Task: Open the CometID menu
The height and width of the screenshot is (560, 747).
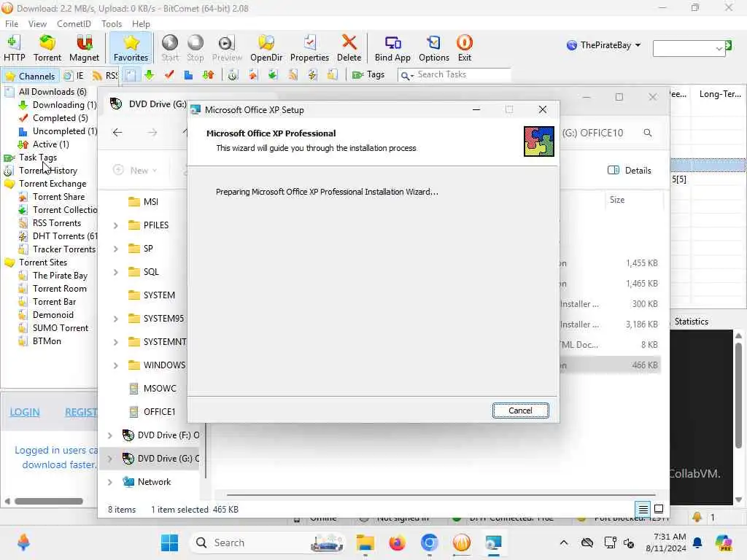Action: (x=74, y=24)
